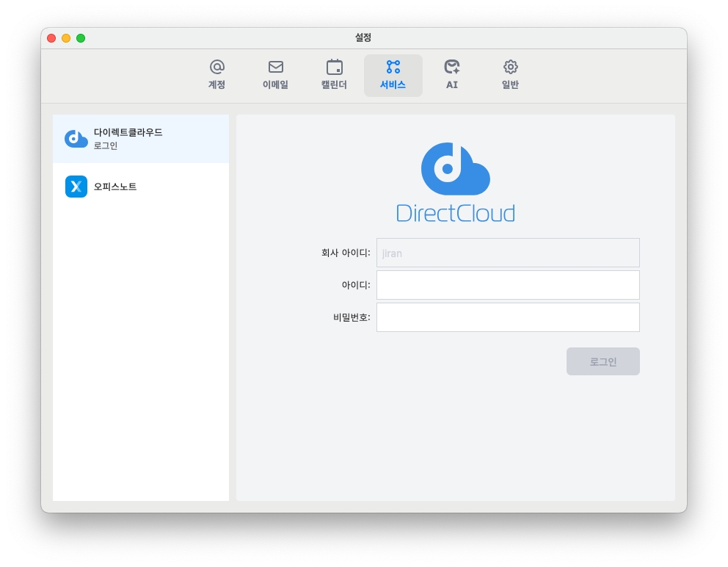Open the 계정 tab at-sign icon
Screen dimensions: 728x567
pyautogui.click(x=216, y=67)
